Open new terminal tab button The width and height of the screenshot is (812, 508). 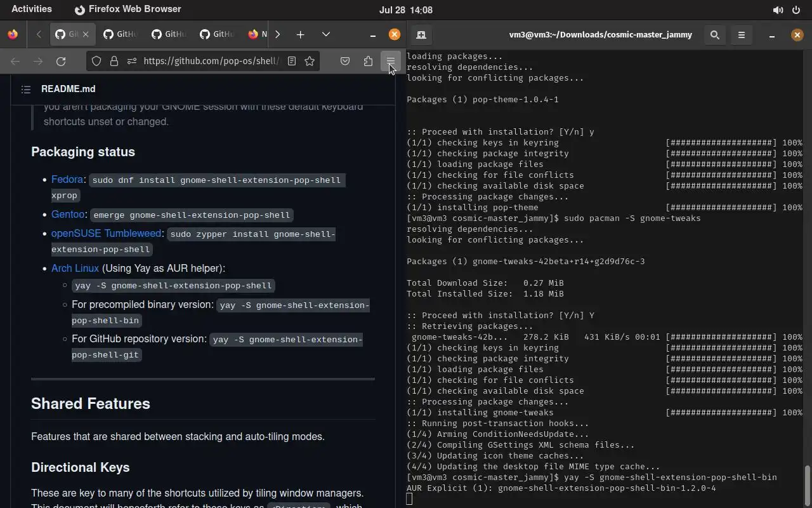(x=421, y=35)
